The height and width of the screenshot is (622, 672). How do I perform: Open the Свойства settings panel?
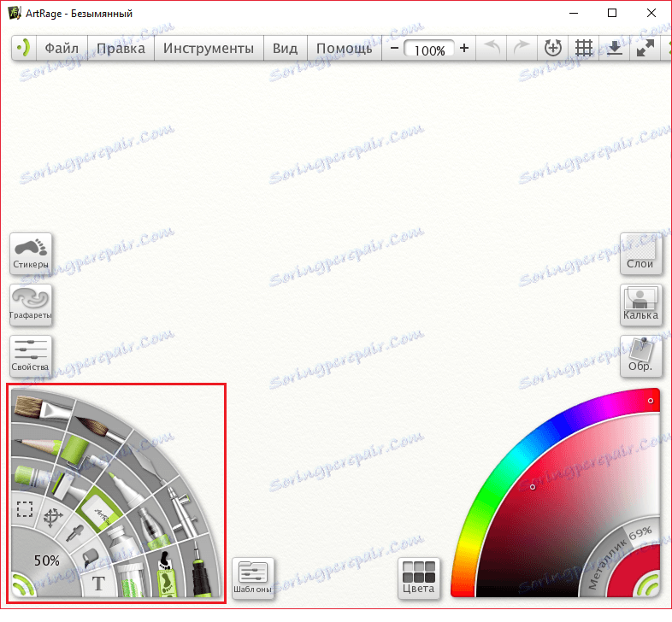pyautogui.click(x=31, y=356)
